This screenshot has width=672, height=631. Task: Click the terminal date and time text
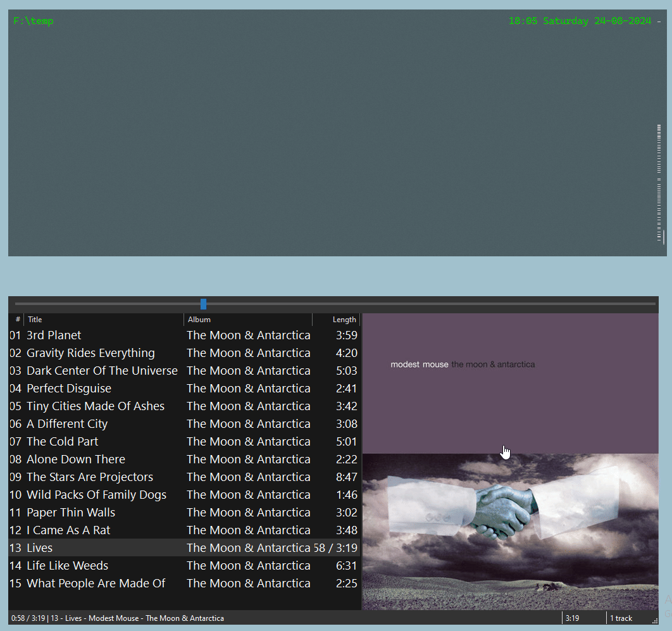coord(580,21)
